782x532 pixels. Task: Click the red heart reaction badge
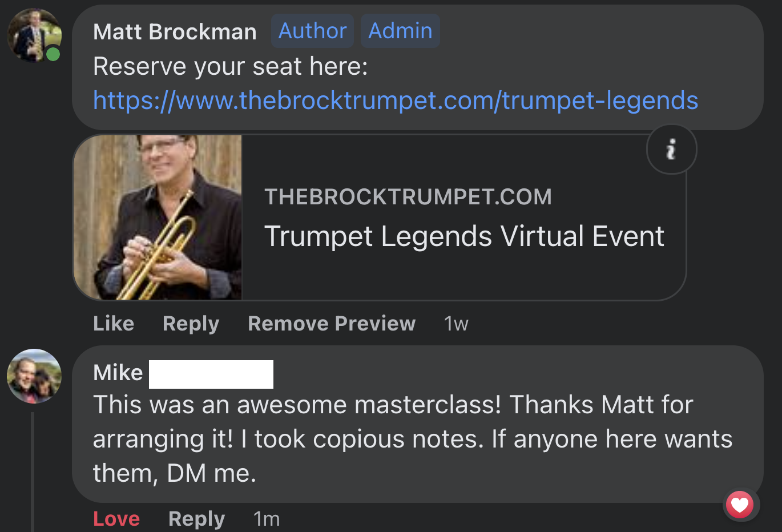click(740, 505)
